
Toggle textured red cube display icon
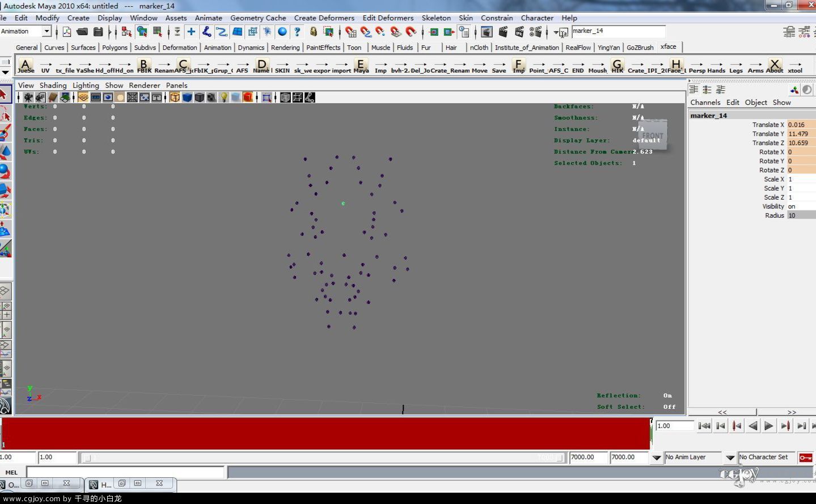coord(248,98)
